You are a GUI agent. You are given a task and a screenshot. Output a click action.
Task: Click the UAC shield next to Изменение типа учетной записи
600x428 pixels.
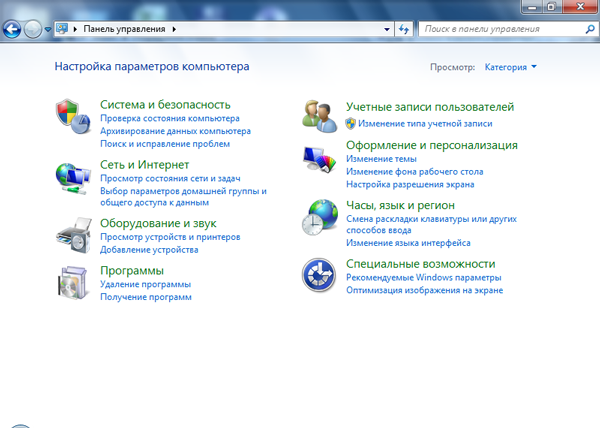point(350,124)
